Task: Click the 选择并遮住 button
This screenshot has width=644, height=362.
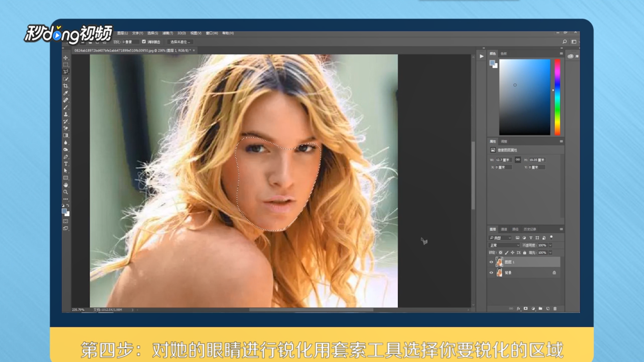Action: [x=180, y=42]
